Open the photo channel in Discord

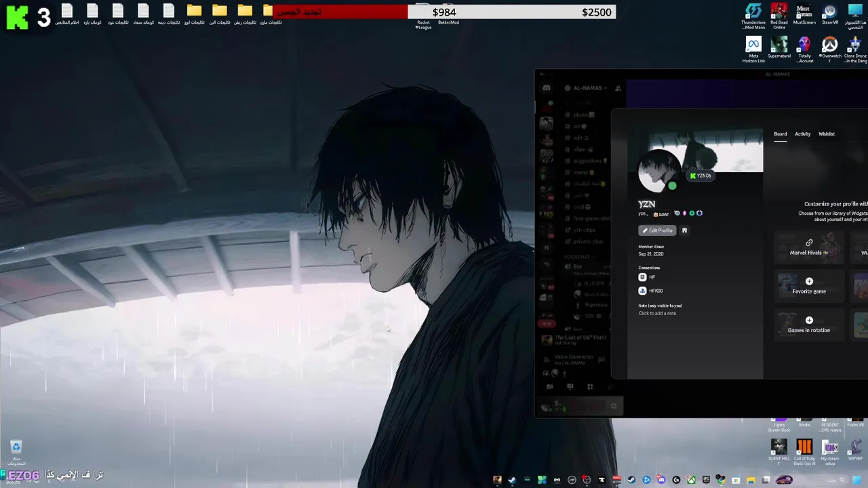(x=580, y=115)
